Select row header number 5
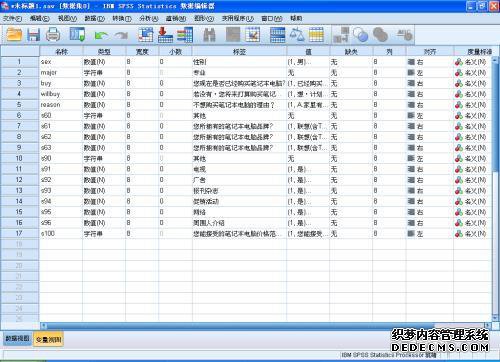This screenshot has height=362, width=500. coord(19,105)
